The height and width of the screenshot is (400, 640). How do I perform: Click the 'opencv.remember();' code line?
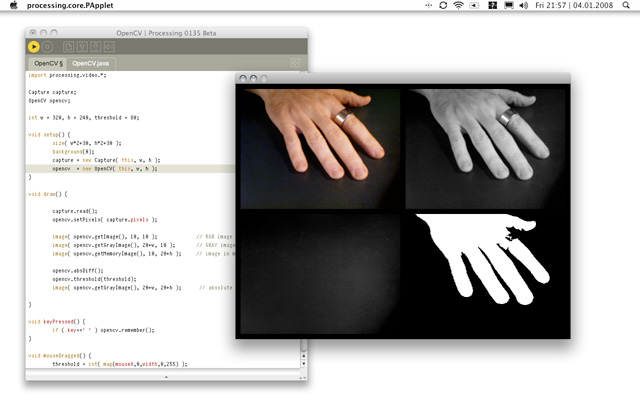[127, 330]
